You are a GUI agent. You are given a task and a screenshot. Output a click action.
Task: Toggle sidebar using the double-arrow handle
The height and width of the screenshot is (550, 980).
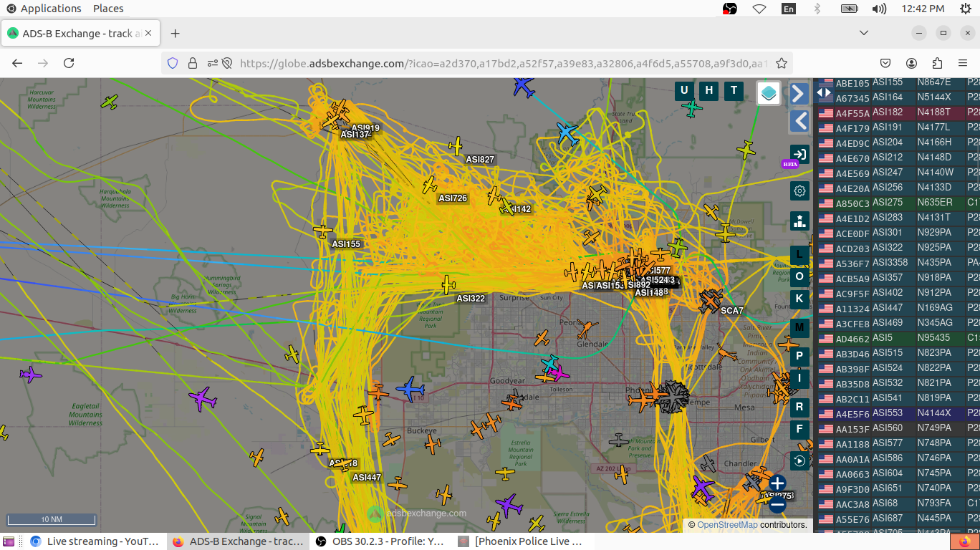(x=823, y=92)
